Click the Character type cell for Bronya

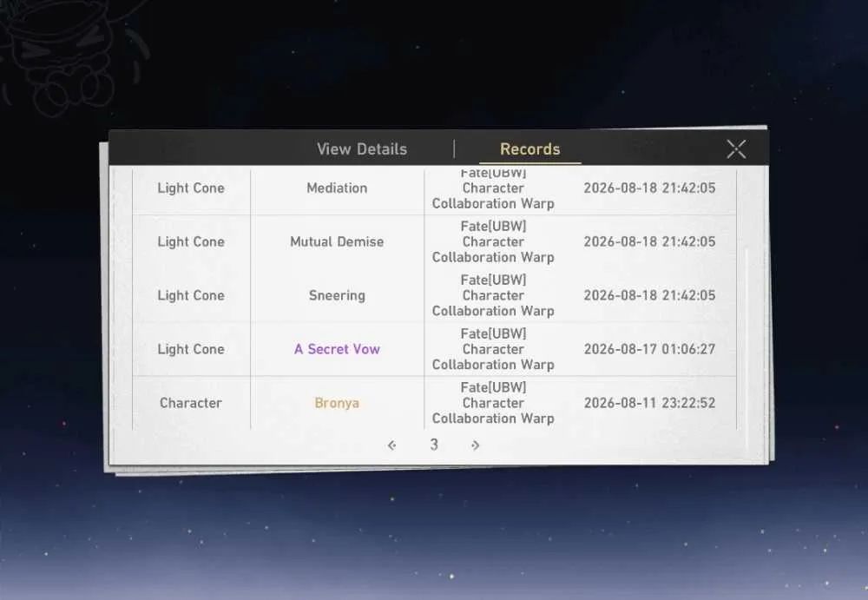pos(191,403)
